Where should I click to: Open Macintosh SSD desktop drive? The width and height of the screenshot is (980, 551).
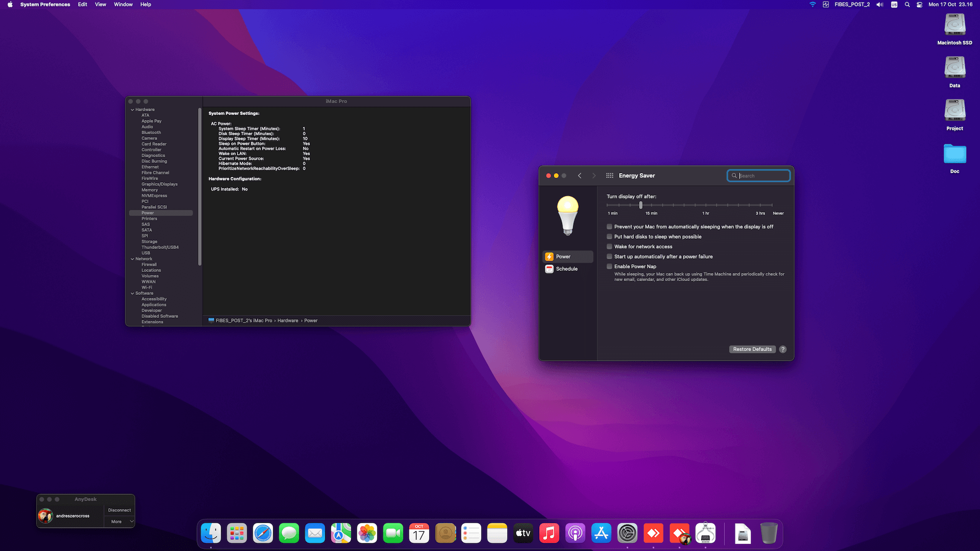pos(954,29)
